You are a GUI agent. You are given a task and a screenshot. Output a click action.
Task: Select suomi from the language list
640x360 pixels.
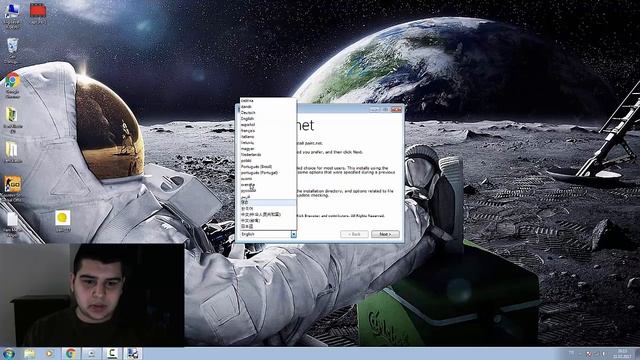267,179
